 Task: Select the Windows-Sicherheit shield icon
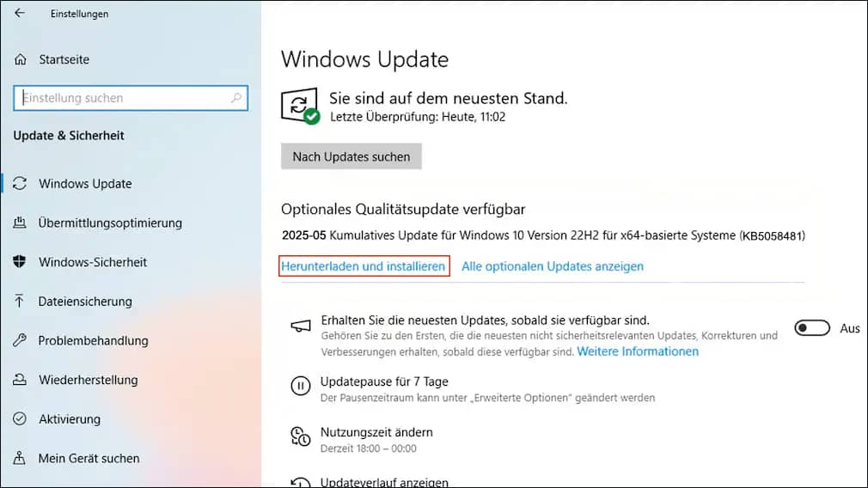20,262
